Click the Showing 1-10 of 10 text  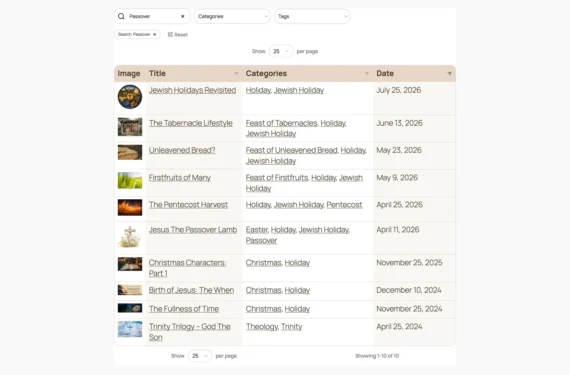377,356
